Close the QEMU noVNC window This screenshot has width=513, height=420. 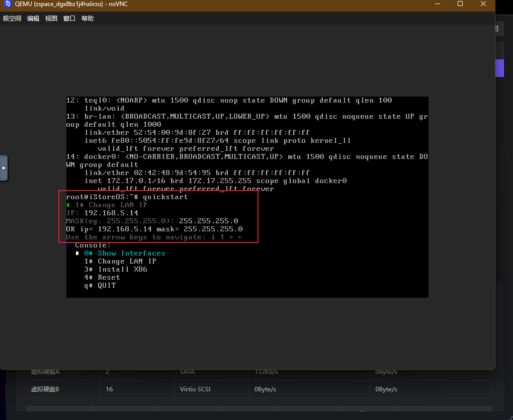click(x=483, y=4)
